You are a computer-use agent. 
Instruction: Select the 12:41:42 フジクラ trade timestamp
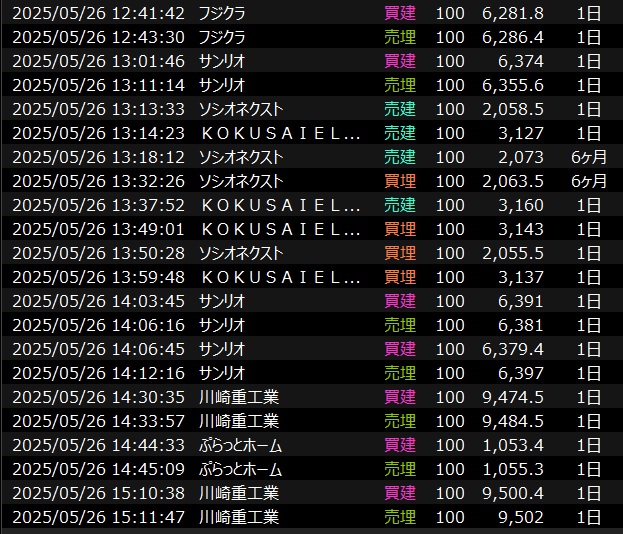[x=99, y=14]
